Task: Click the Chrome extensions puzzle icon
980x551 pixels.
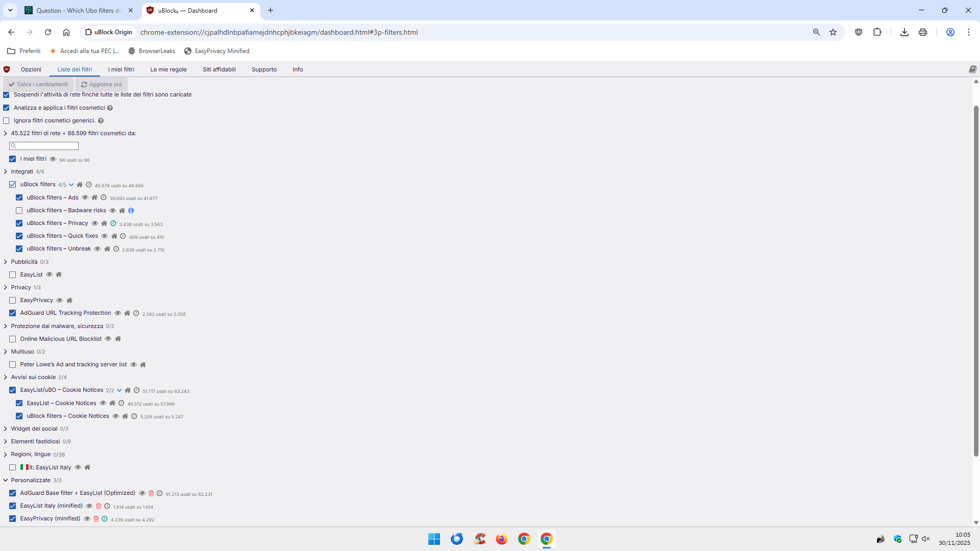Action: [x=877, y=32]
